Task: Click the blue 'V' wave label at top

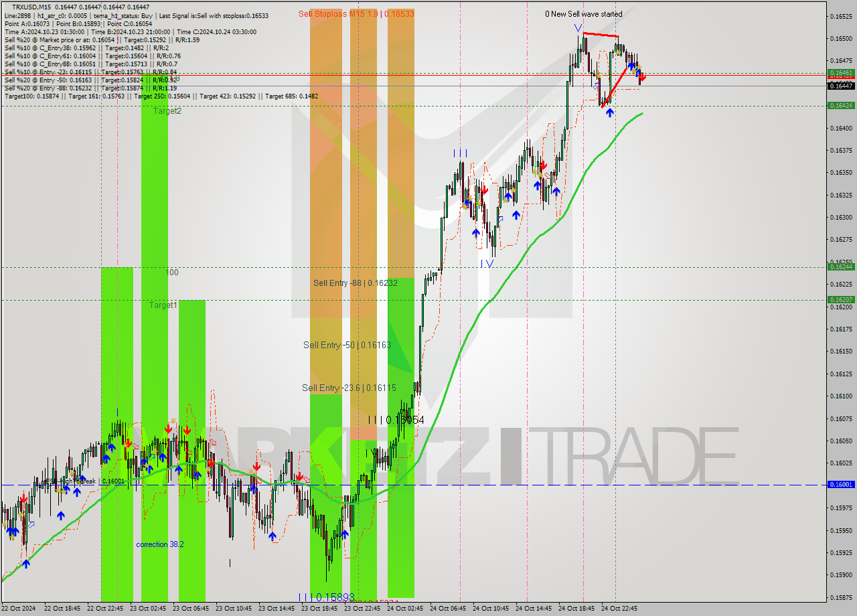Action: 578,28
